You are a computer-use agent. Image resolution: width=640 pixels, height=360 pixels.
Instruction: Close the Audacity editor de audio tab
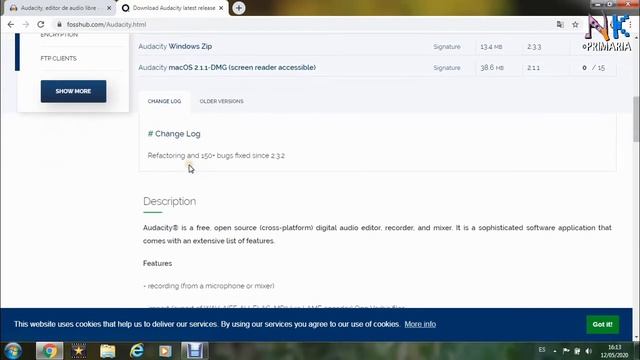pos(109,8)
